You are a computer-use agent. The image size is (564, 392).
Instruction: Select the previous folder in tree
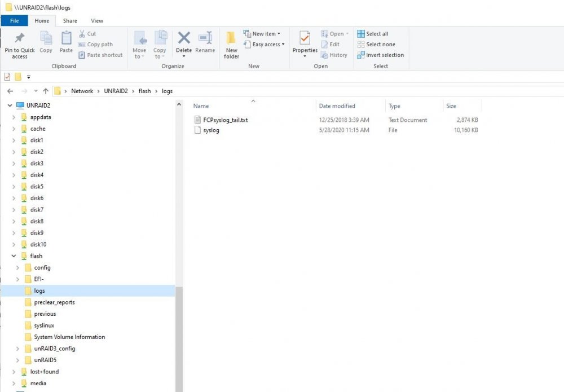[x=45, y=314]
